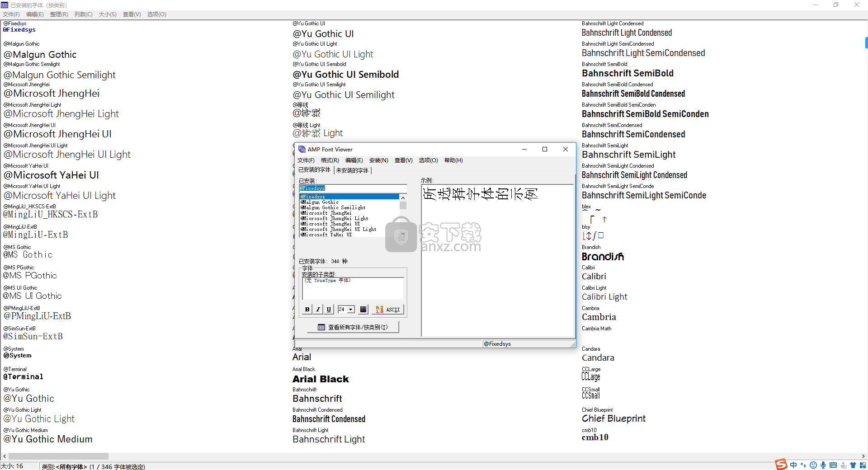
Task: Select Bahnschrift SemiBold font sample
Action: click(627, 73)
